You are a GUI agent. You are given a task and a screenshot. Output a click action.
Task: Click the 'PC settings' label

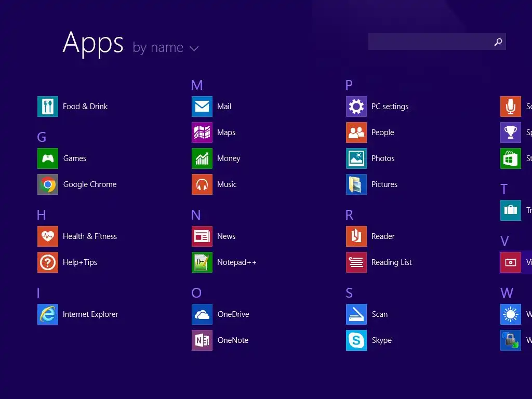[x=390, y=107]
